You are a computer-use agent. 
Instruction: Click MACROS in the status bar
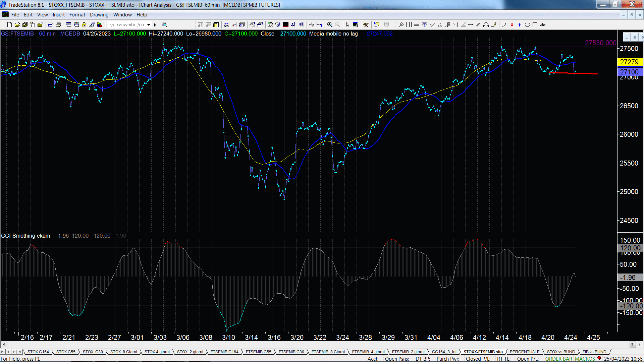pos(585,359)
